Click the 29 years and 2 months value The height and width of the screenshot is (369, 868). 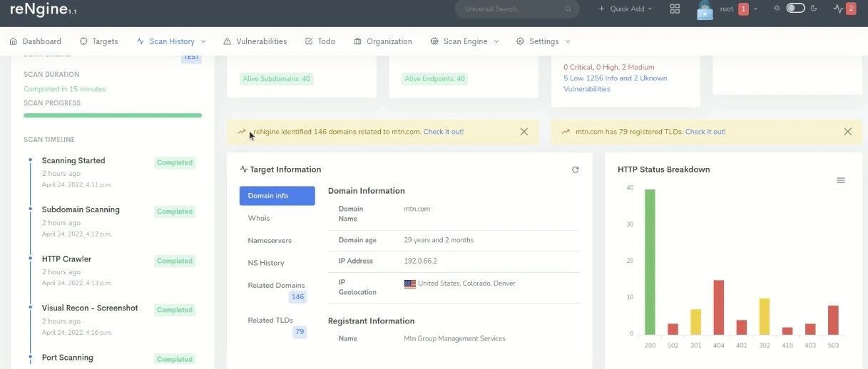point(439,240)
